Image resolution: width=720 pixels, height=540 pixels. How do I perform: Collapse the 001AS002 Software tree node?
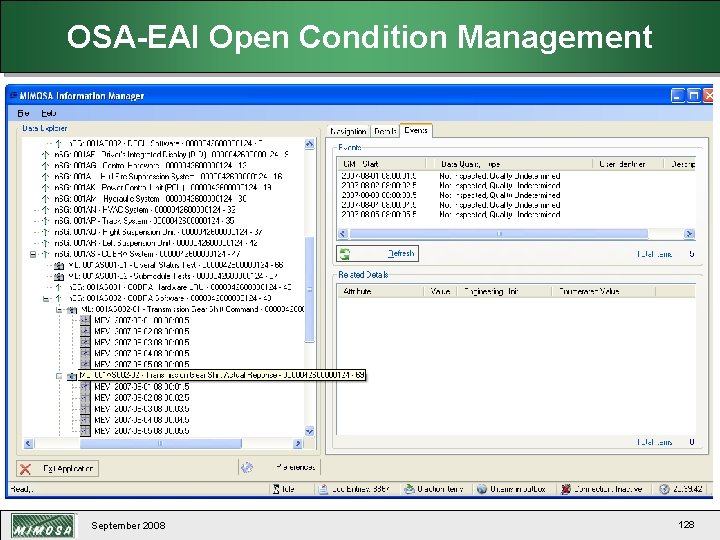pos(46,298)
